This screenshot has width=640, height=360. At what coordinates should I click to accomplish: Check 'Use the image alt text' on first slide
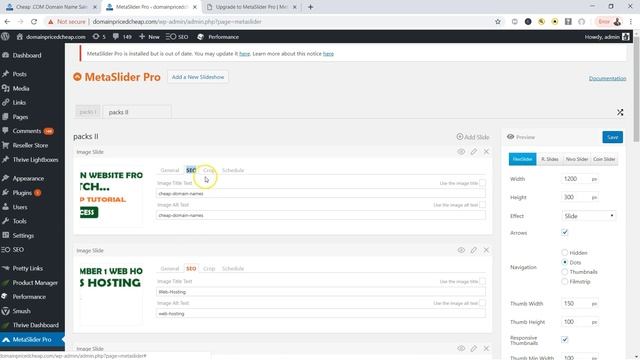[482, 204]
